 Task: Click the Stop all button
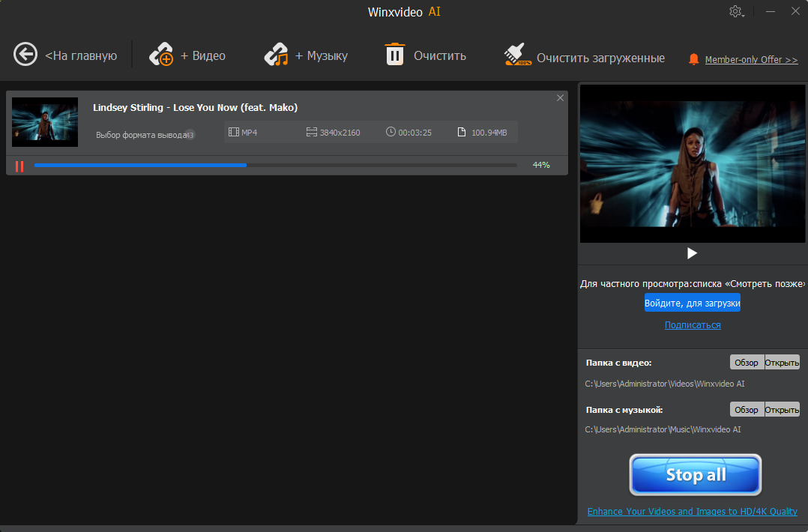point(695,474)
